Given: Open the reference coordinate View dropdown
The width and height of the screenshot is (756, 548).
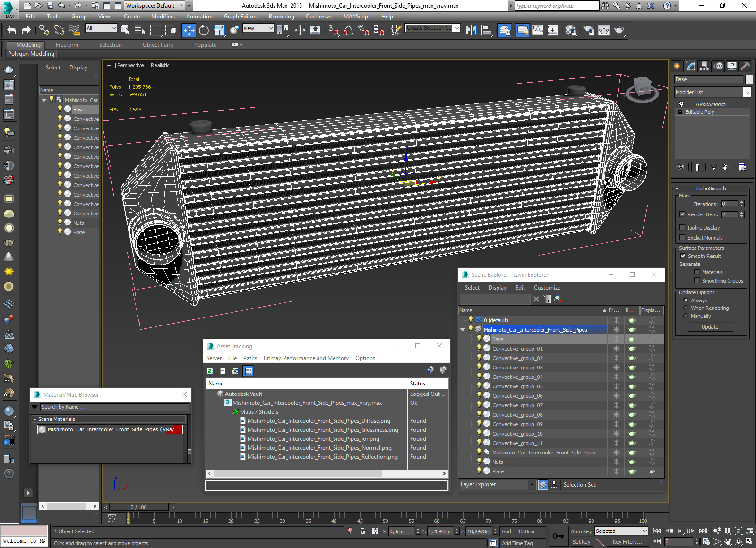Looking at the screenshot, I should click(258, 28).
